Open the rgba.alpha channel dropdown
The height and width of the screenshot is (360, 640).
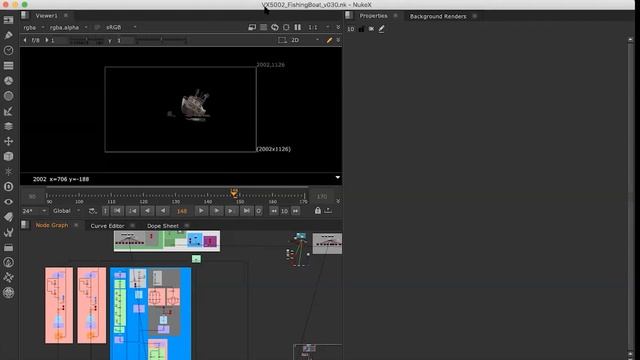[x=68, y=27]
